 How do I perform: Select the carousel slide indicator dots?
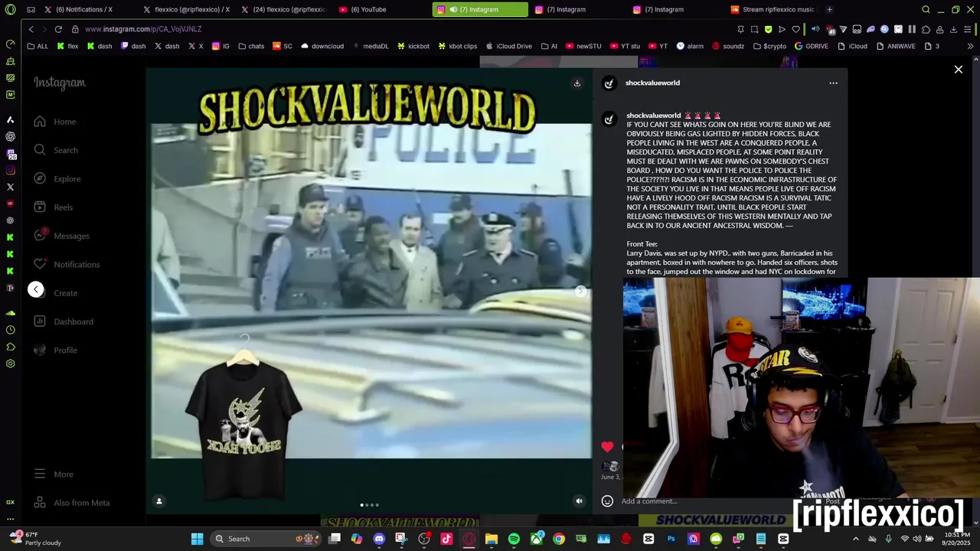click(370, 505)
